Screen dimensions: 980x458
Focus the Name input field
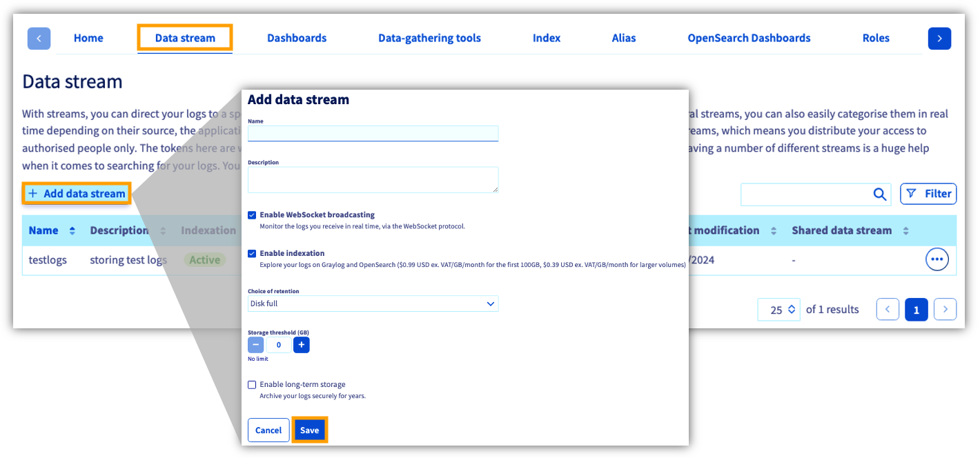[x=373, y=134]
